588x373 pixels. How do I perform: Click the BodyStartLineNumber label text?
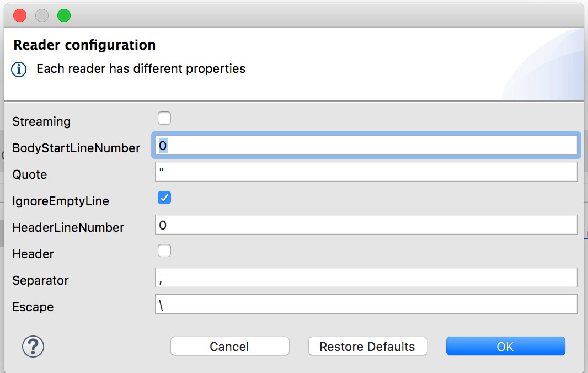click(x=76, y=148)
